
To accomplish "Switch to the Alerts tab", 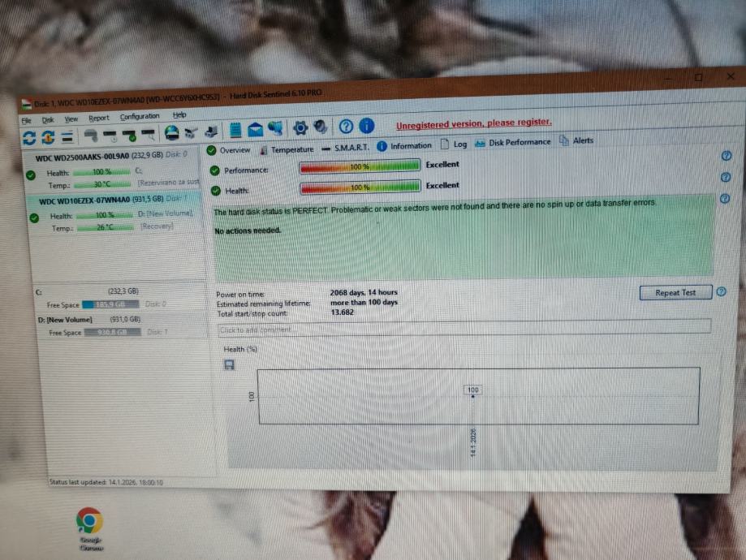I will tap(576, 140).
